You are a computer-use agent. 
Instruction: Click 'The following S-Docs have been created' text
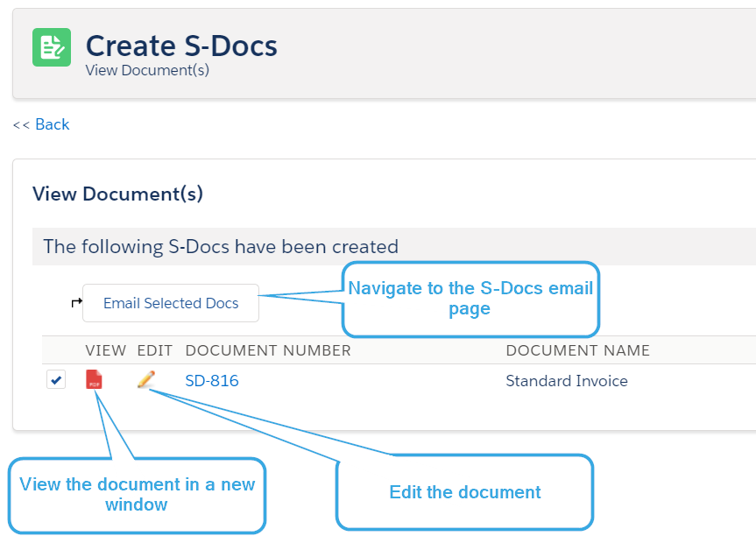pos(221,247)
